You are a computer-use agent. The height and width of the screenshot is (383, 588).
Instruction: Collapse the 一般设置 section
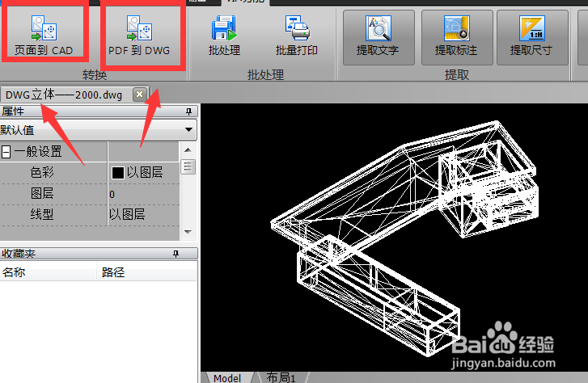point(6,152)
